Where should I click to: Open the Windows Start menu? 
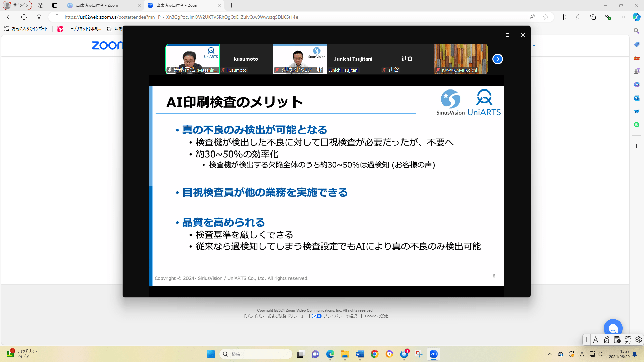coord(211,354)
